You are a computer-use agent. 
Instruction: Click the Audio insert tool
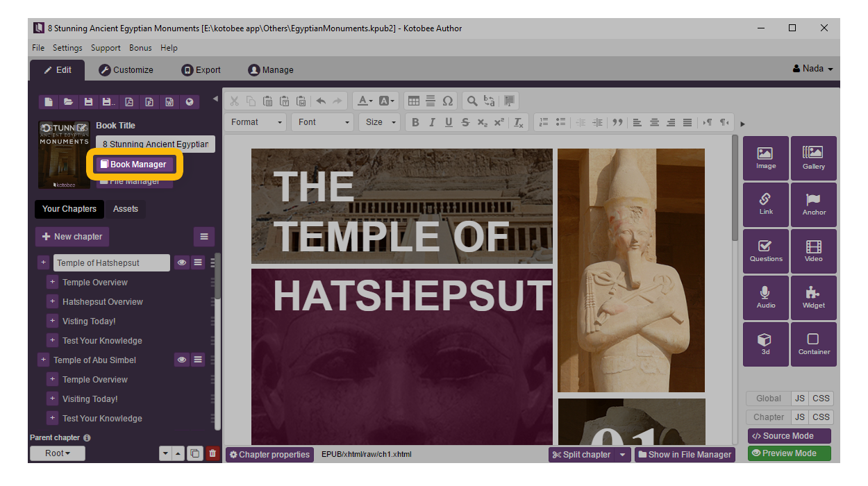(765, 297)
